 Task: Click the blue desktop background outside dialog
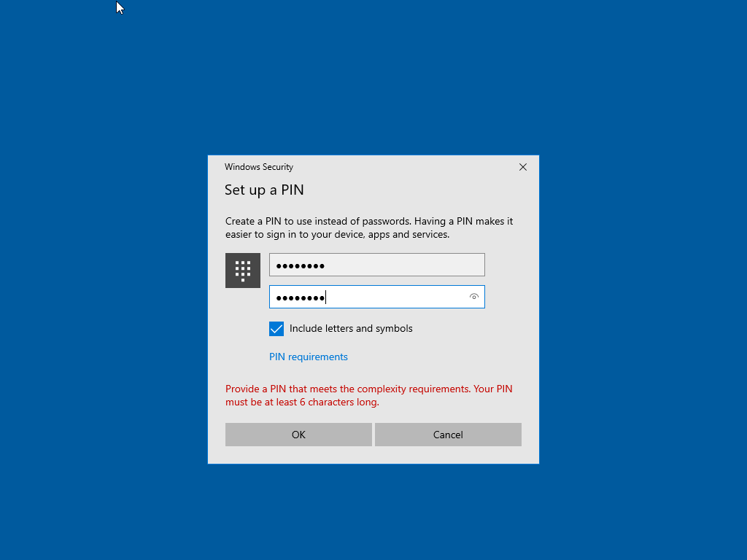click(x=109, y=292)
